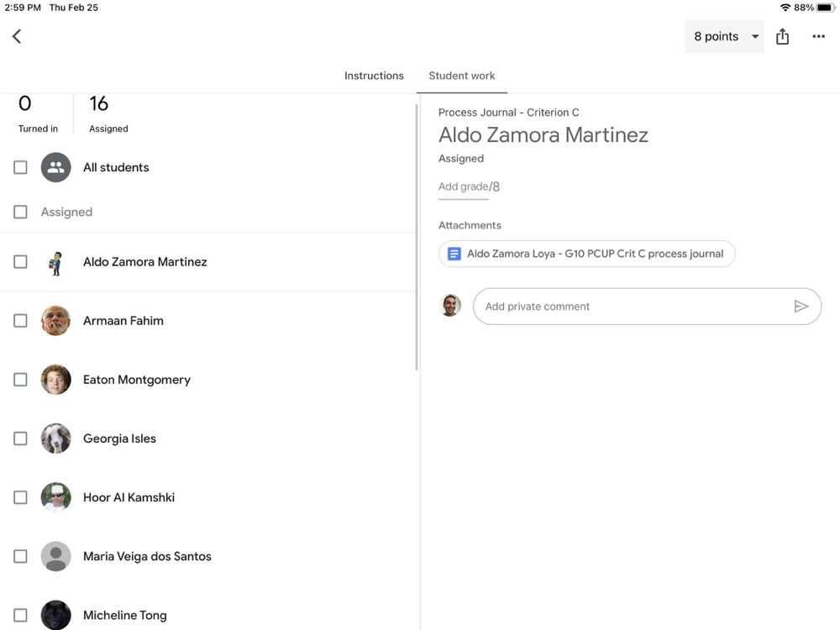Tap the Attachments heading

click(470, 225)
